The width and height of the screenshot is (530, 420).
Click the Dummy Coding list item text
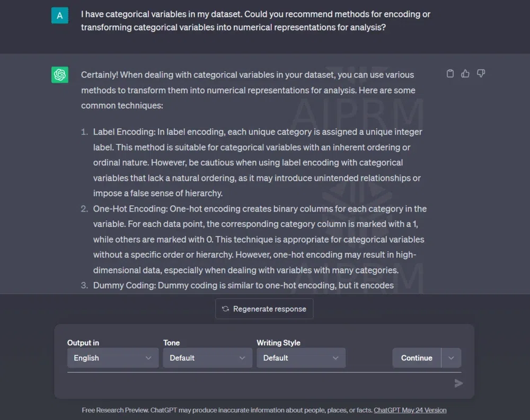pyautogui.click(x=243, y=285)
